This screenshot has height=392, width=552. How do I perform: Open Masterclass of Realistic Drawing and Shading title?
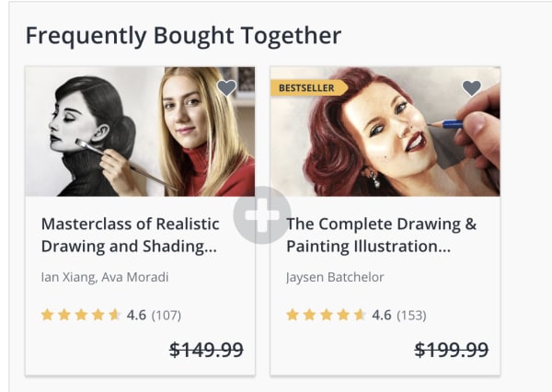(x=130, y=235)
